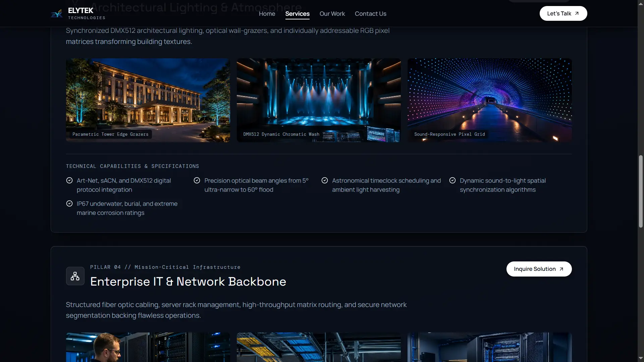Click arrow icon in Inquire Solution button

point(561,269)
